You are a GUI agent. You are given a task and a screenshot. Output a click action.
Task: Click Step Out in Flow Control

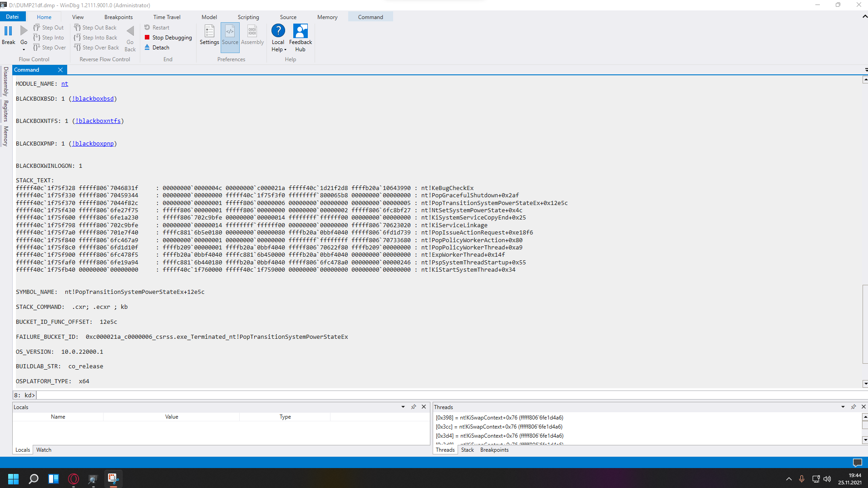pyautogui.click(x=49, y=28)
